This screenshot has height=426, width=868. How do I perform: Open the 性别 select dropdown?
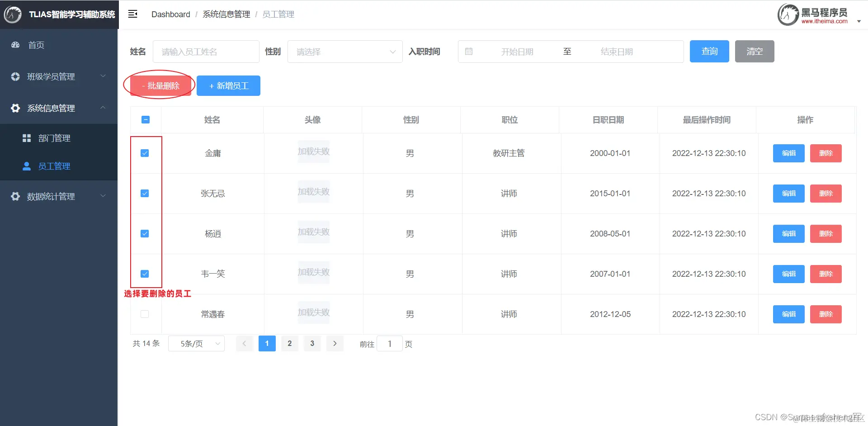(345, 52)
